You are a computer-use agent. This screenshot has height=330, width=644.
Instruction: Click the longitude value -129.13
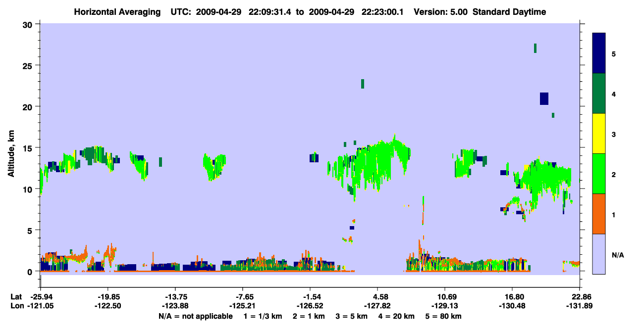click(x=445, y=306)
